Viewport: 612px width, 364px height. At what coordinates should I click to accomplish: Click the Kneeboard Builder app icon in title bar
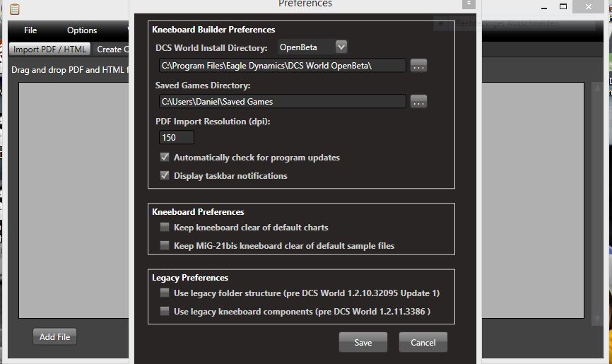click(14, 8)
